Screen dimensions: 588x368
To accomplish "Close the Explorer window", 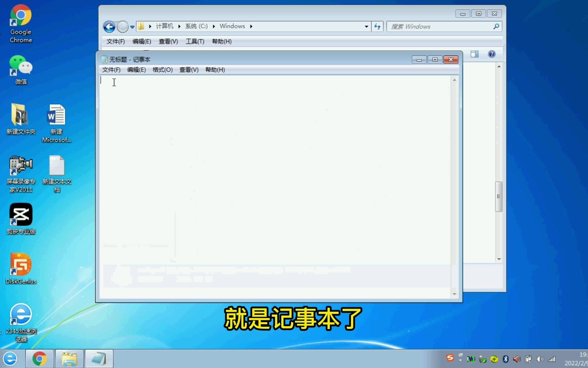I will click(494, 14).
